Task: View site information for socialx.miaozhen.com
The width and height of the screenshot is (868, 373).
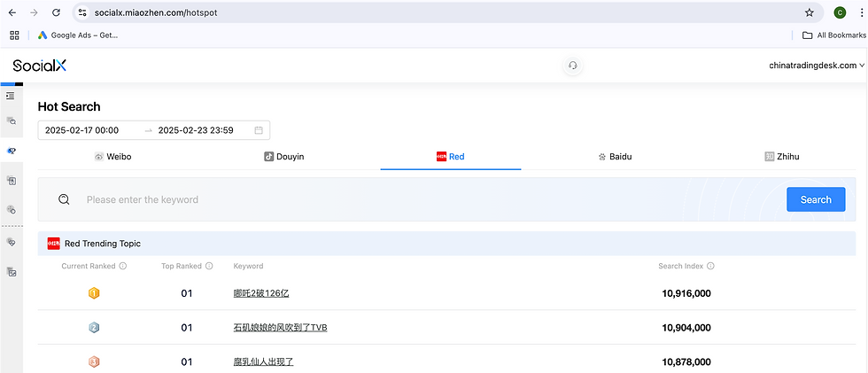Action: point(81,12)
